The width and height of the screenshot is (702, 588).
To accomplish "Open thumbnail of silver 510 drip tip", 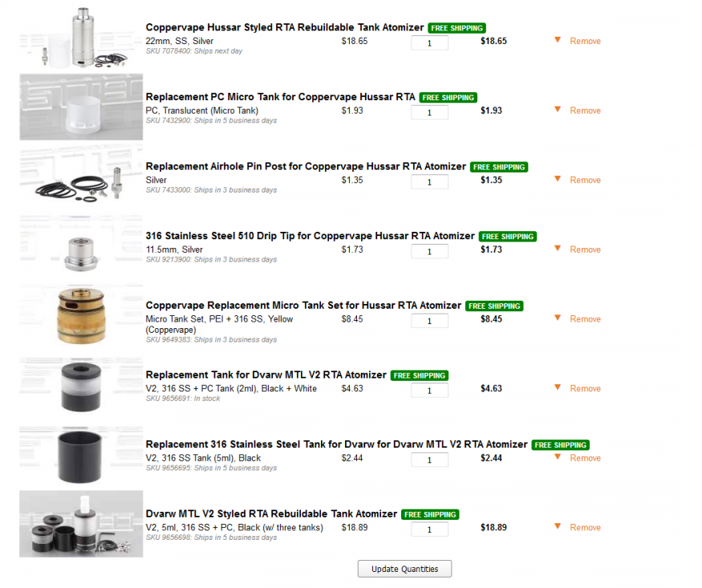I will [81, 247].
